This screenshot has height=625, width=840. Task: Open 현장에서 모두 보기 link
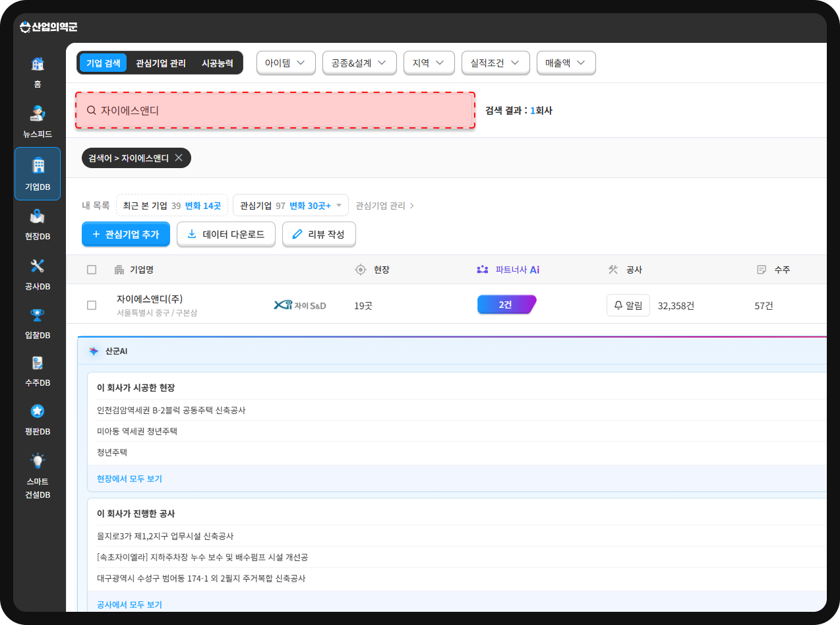tap(129, 479)
